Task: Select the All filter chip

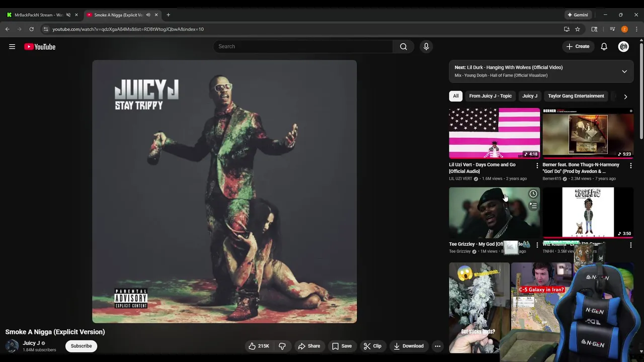Action: [456, 96]
